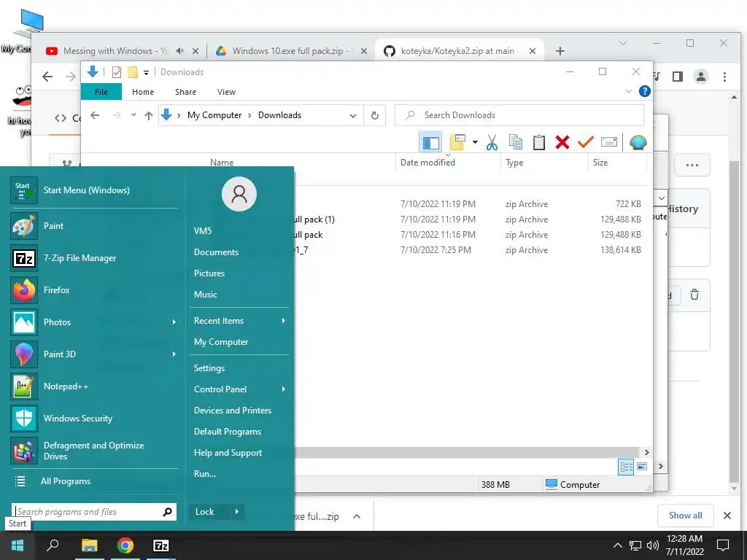Open the File tab in Explorer ribbon
The width and height of the screenshot is (747, 560).
(x=101, y=92)
